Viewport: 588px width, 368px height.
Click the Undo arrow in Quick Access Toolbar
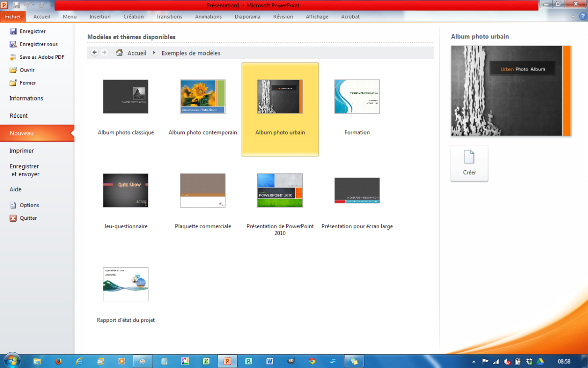tap(26, 5)
